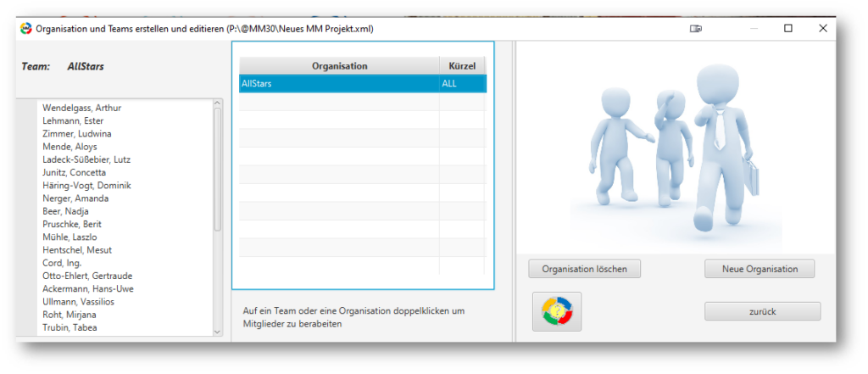Click the colorful help question-mark icon button
Viewport: 868px width, 374px height.
(557, 311)
